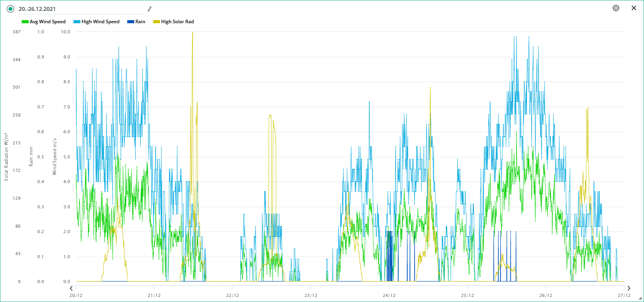The width and height of the screenshot is (644, 302).
Task: Grab the resize handle at bottom-right corner
Action: tap(640, 298)
